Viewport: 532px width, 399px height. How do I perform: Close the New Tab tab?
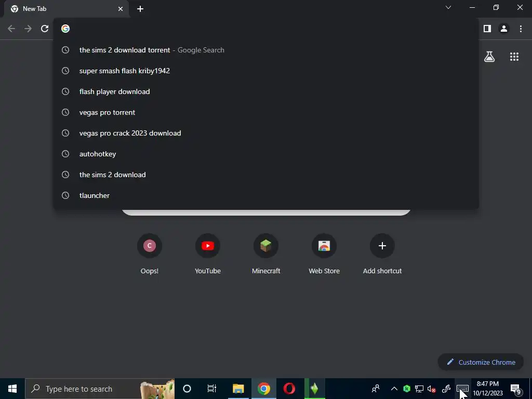[121, 9]
